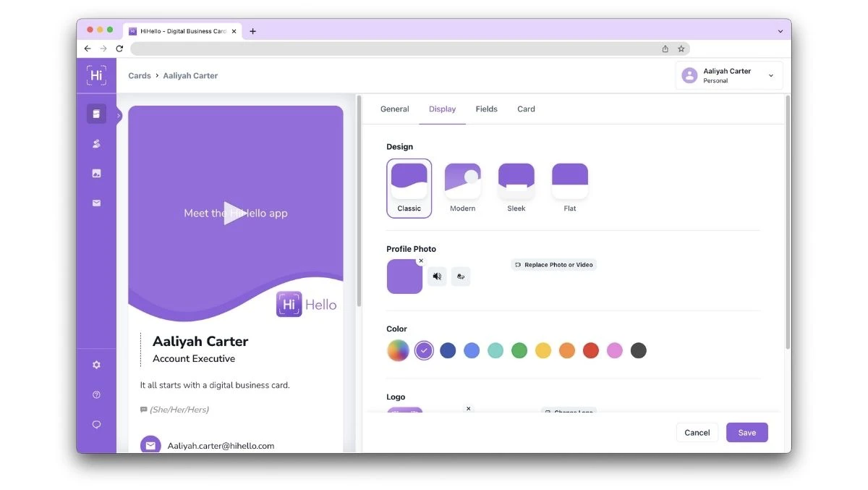Open the browser tab list chevron
Image resolution: width=868 pixels, height=490 pixels.
pyautogui.click(x=779, y=31)
